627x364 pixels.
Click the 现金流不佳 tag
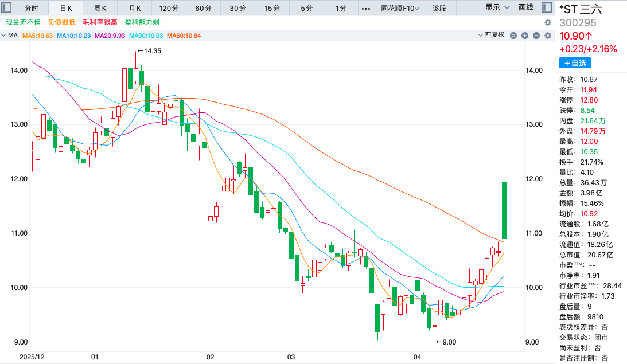tap(23, 22)
